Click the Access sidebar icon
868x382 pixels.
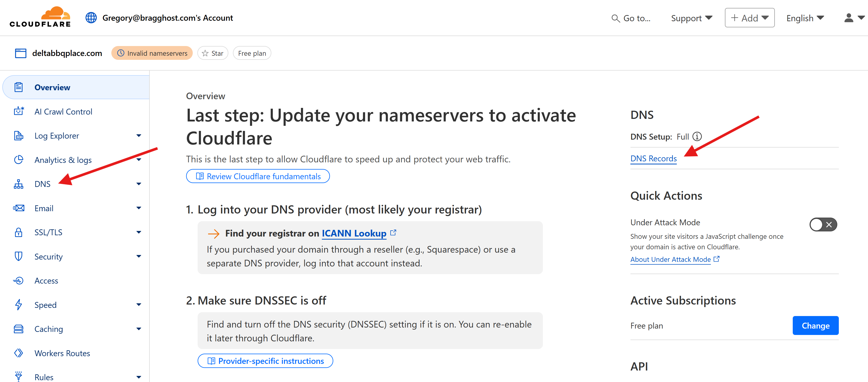click(x=18, y=280)
